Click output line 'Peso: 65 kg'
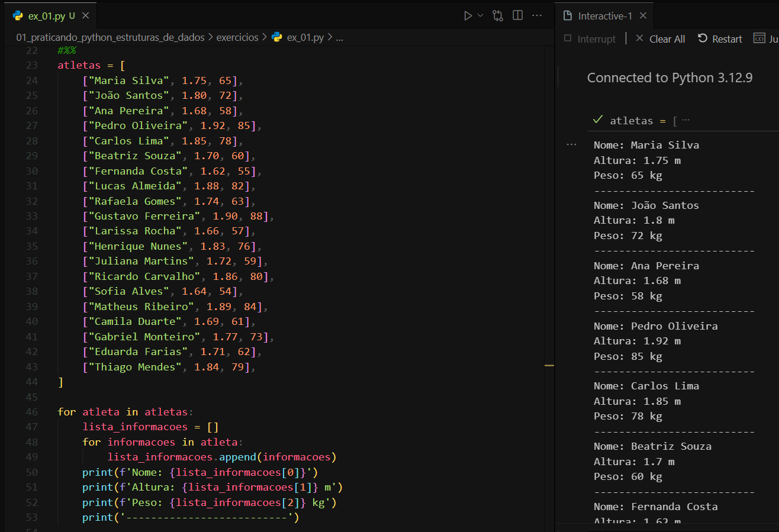The image size is (779, 532). click(x=628, y=175)
